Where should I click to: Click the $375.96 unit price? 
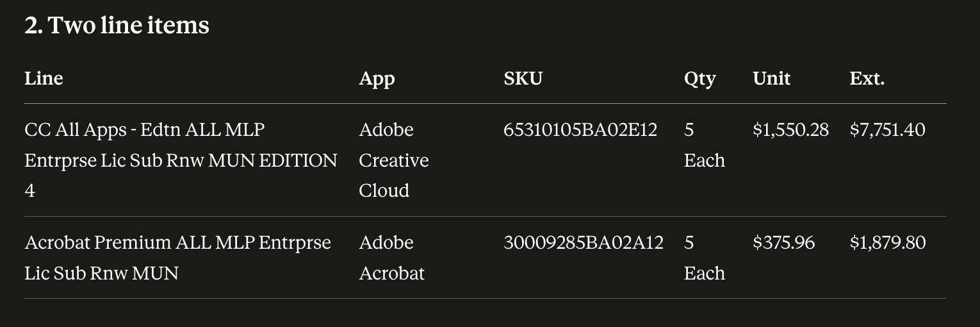pyautogui.click(x=783, y=242)
